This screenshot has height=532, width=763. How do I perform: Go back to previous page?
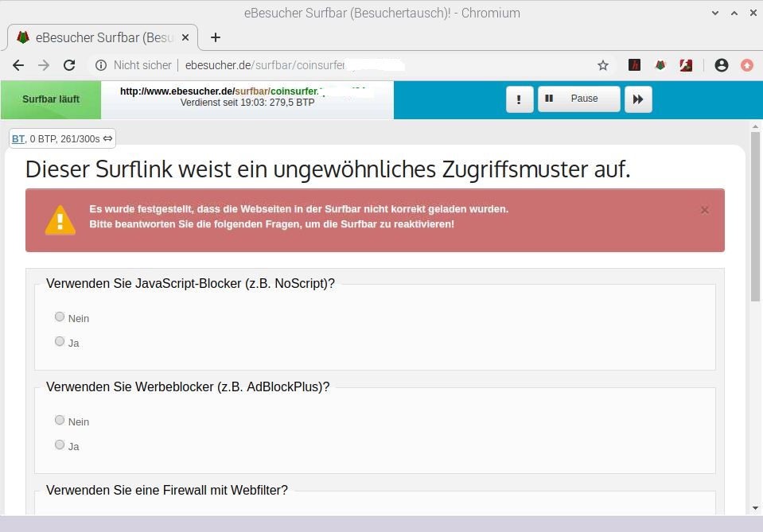click(18, 65)
